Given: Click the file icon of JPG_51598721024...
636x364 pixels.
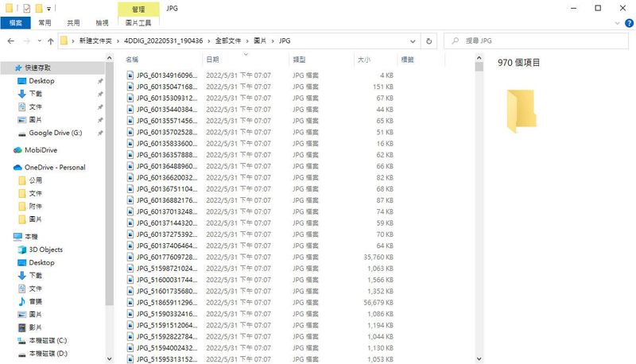Looking at the screenshot, I should pos(130,269).
